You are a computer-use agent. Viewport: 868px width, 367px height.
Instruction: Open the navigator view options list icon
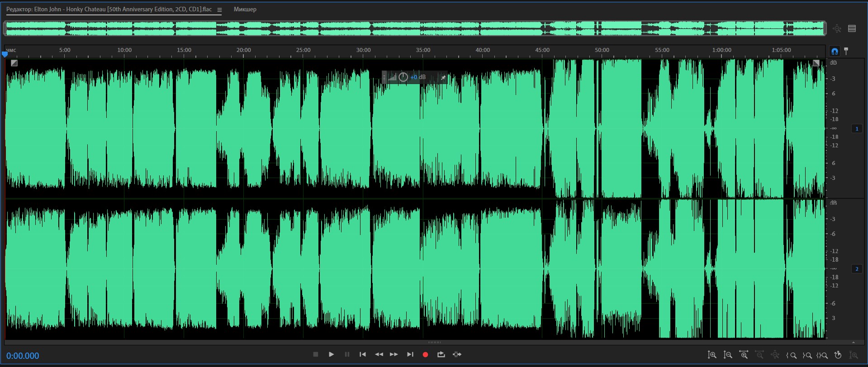[852, 28]
